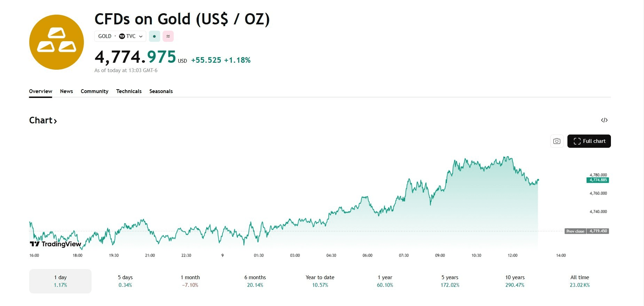Switch chart to 5 years range

coord(450,281)
